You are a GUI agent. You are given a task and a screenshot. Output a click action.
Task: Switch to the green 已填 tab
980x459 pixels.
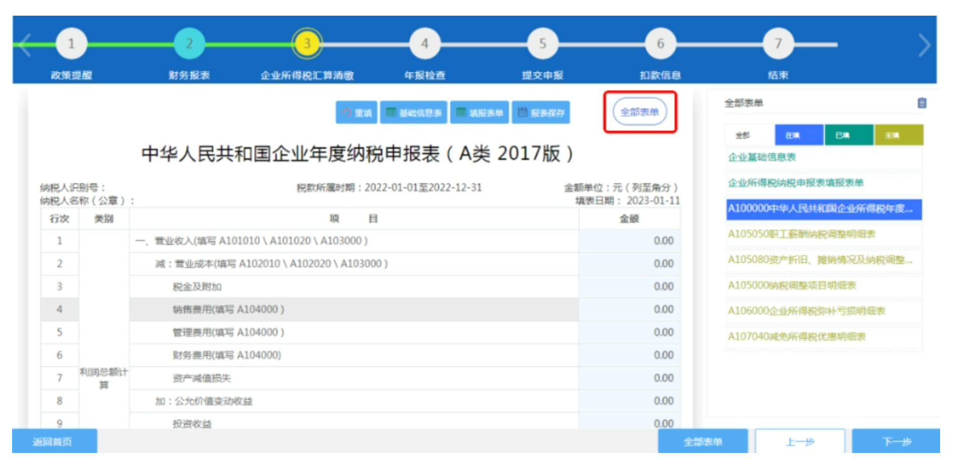[x=849, y=135]
